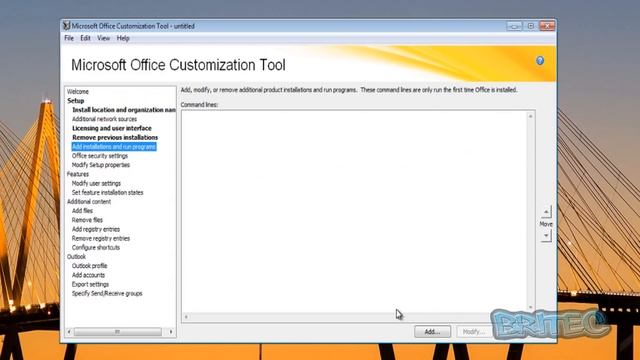This screenshot has width=640, height=360.
Task: Click navigation pane scroll left arrow
Action: [69, 332]
